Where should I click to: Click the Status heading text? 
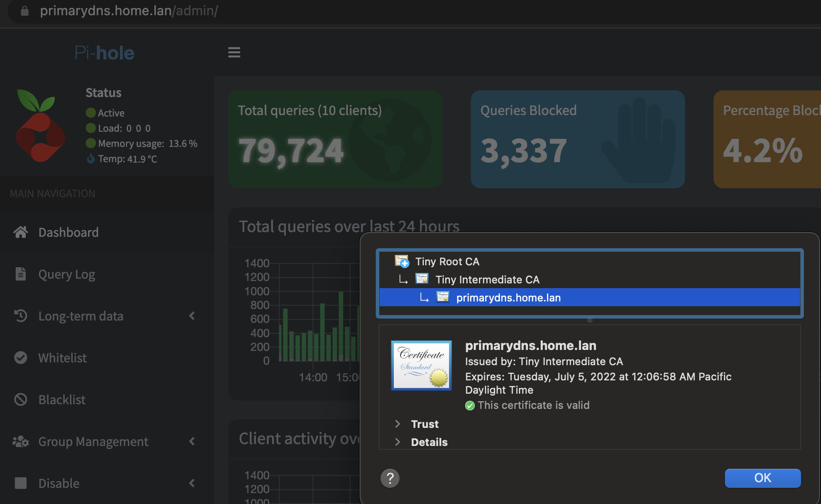[x=103, y=93]
